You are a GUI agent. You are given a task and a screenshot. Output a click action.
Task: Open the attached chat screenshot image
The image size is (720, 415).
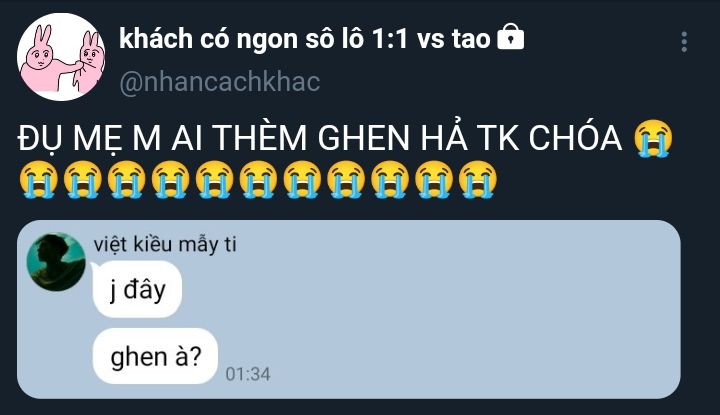[x=349, y=309]
